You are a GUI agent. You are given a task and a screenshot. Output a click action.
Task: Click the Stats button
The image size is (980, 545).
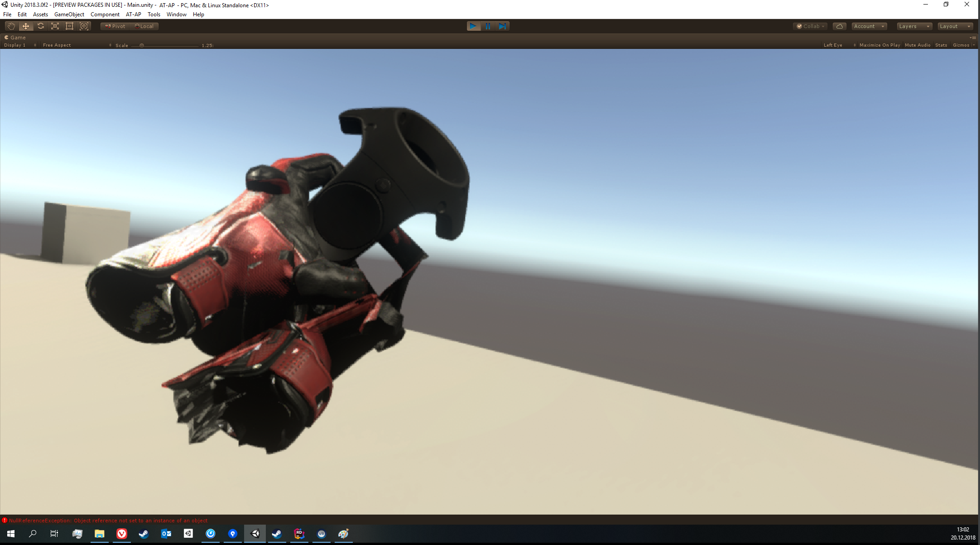[x=941, y=45]
